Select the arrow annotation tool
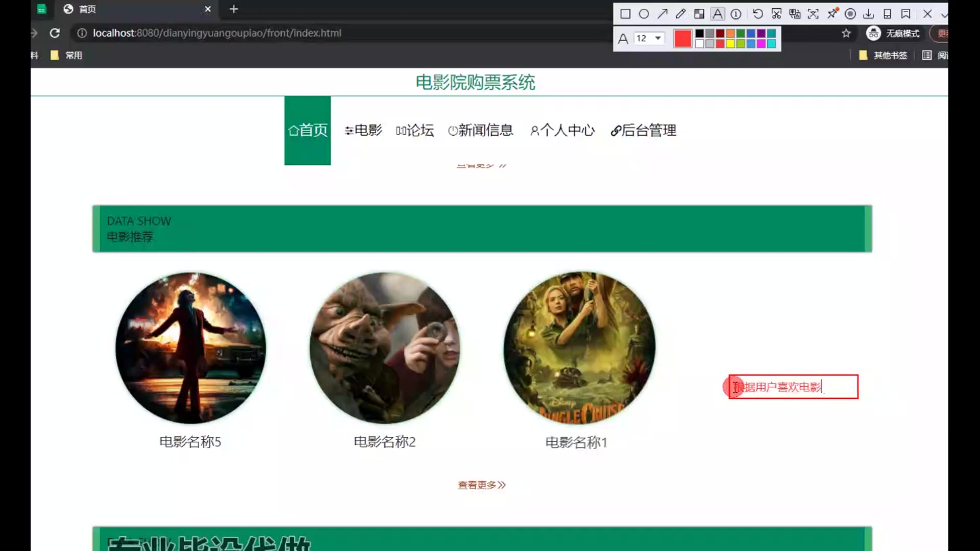 click(662, 14)
